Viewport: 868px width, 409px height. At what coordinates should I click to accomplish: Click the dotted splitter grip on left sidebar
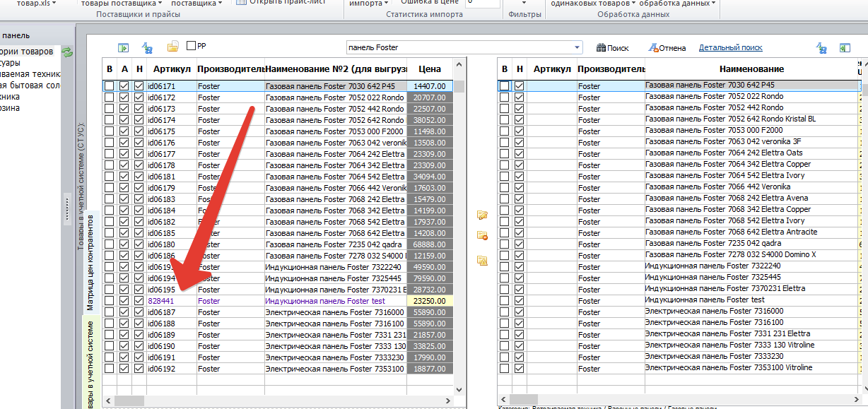(67, 210)
